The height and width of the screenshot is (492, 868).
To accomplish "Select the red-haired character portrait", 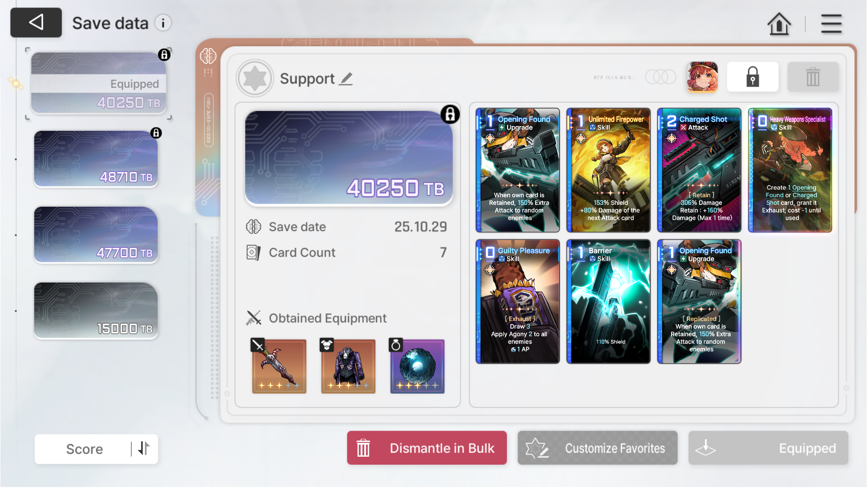I will [702, 77].
